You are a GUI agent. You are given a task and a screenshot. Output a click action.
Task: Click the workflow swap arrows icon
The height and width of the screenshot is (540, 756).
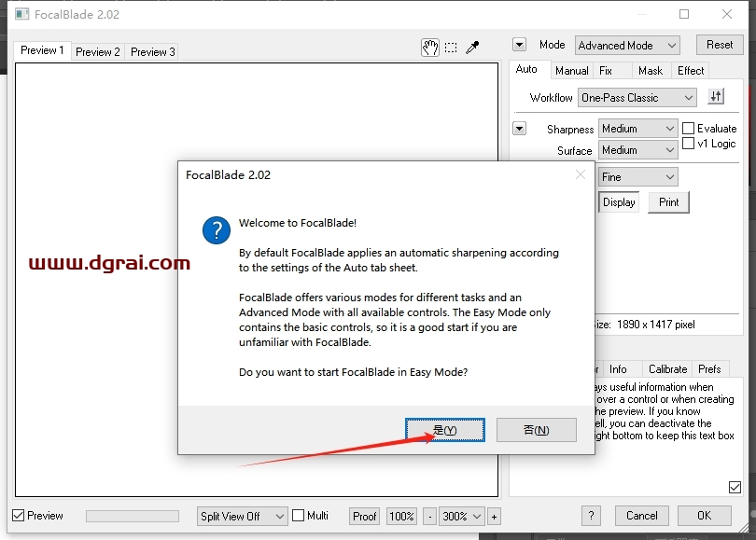(x=716, y=97)
